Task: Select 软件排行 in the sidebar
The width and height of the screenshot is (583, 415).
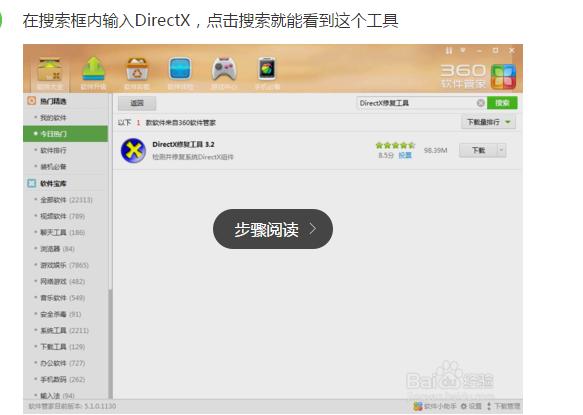Action: [x=53, y=150]
